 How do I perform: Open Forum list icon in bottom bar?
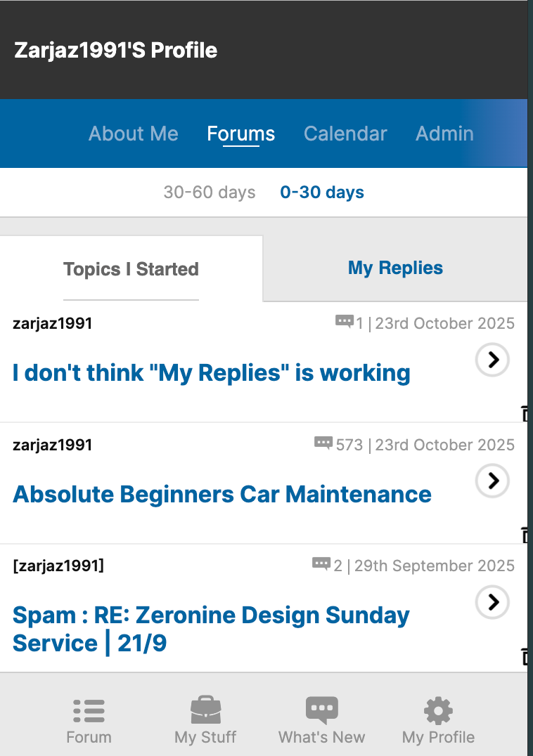89,711
